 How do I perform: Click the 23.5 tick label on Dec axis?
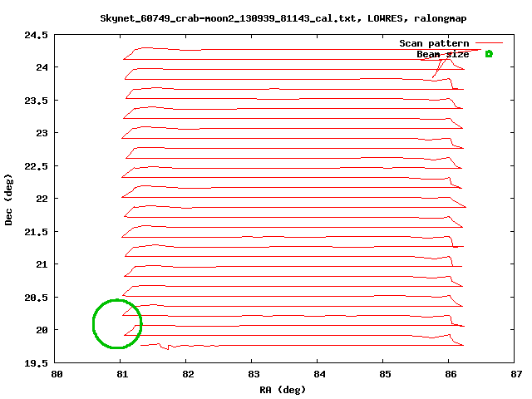click(x=36, y=101)
